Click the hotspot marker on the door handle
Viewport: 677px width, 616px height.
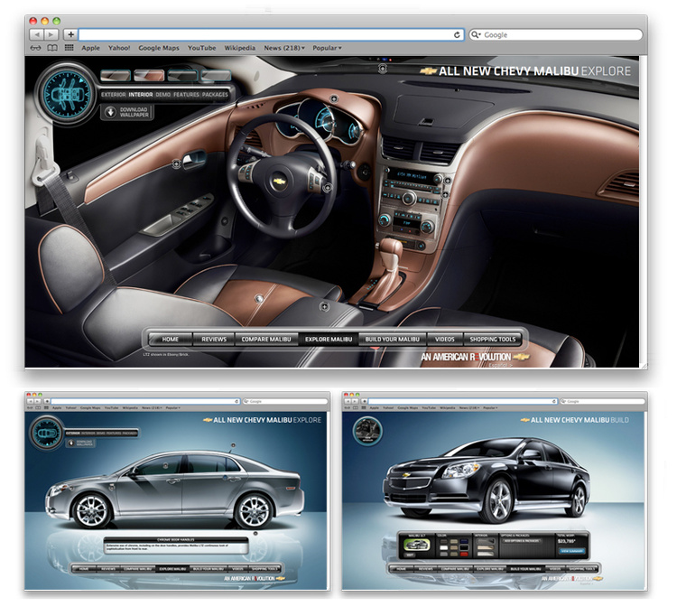pos(176,163)
